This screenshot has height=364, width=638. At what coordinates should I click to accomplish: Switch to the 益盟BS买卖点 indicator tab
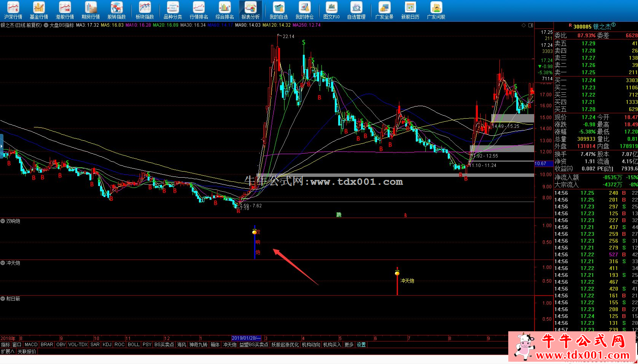(254, 345)
